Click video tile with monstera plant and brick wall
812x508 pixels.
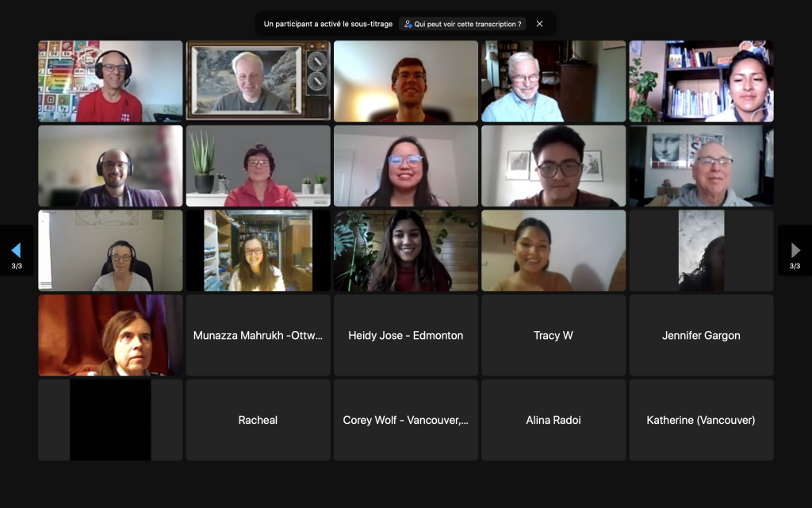point(405,250)
